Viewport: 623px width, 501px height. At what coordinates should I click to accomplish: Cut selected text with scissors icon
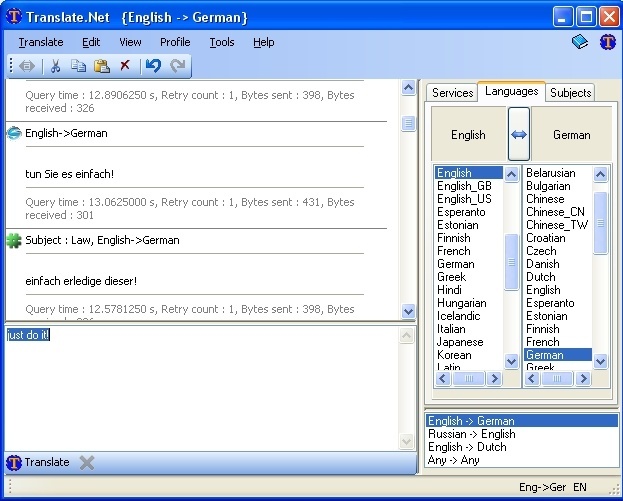(x=55, y=66)
